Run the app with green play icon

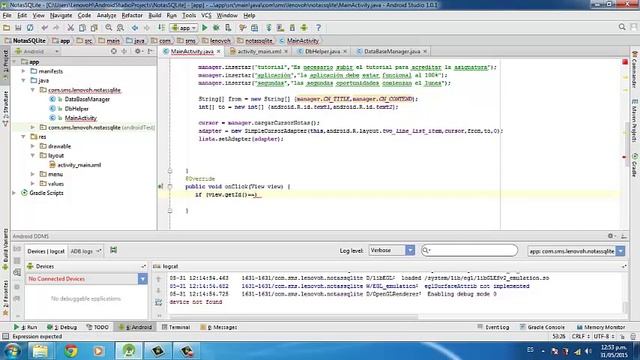point(204,28)
